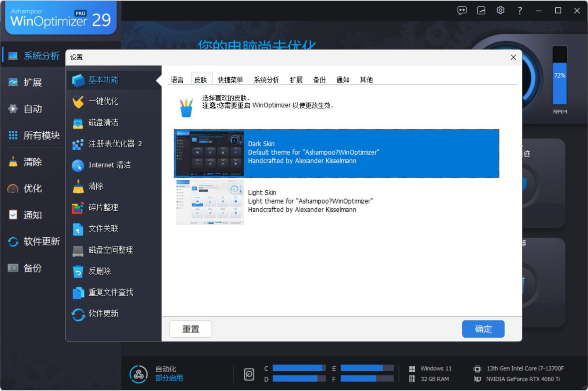Viewport: 588px width, 391px height.
Task: Click the disk drive icon in status bar
Action: 249,374
